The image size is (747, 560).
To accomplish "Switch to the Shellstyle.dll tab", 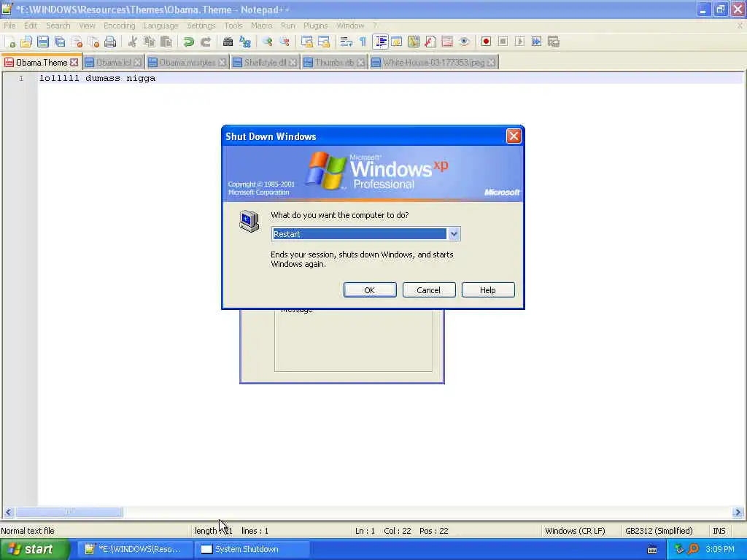I will coord(266,63).
